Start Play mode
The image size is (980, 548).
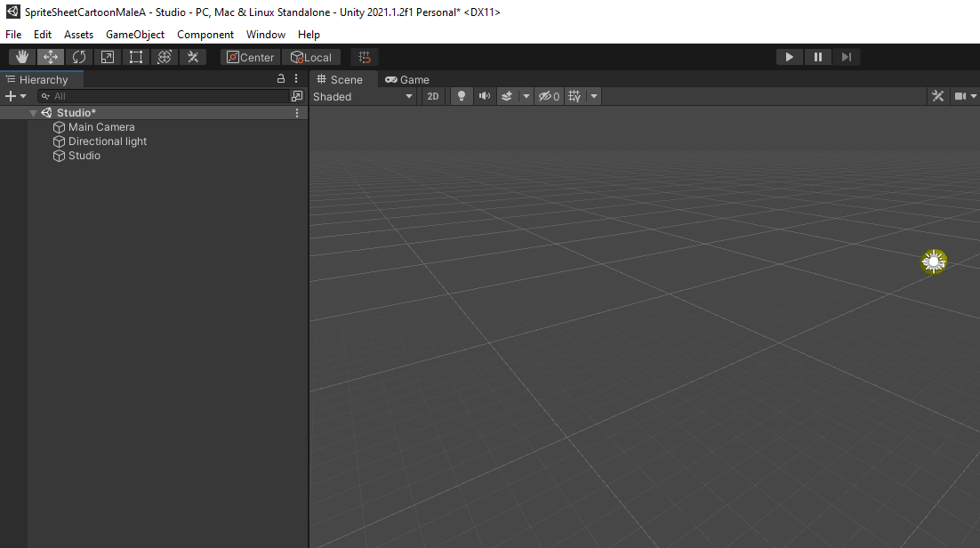coord(790,57)
